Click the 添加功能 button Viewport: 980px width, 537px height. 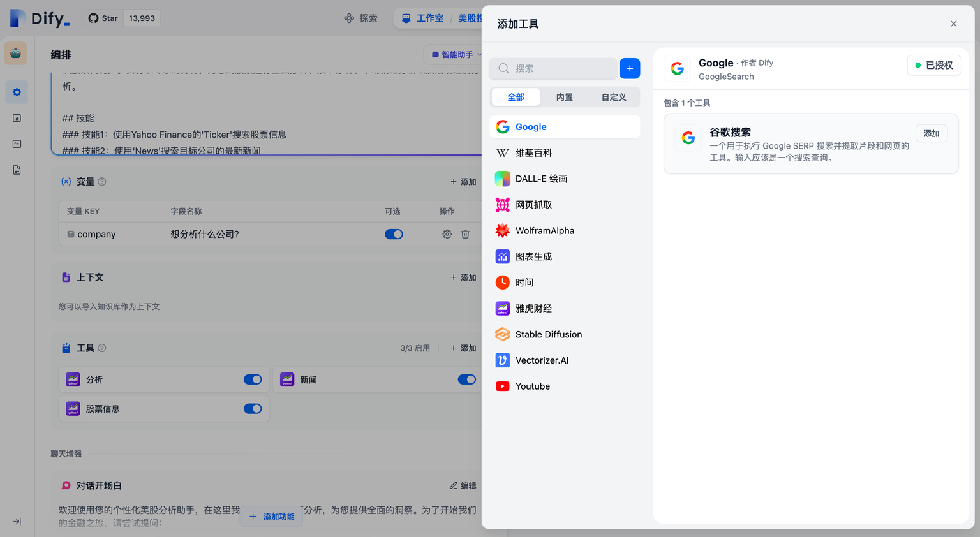coord(272,516)
